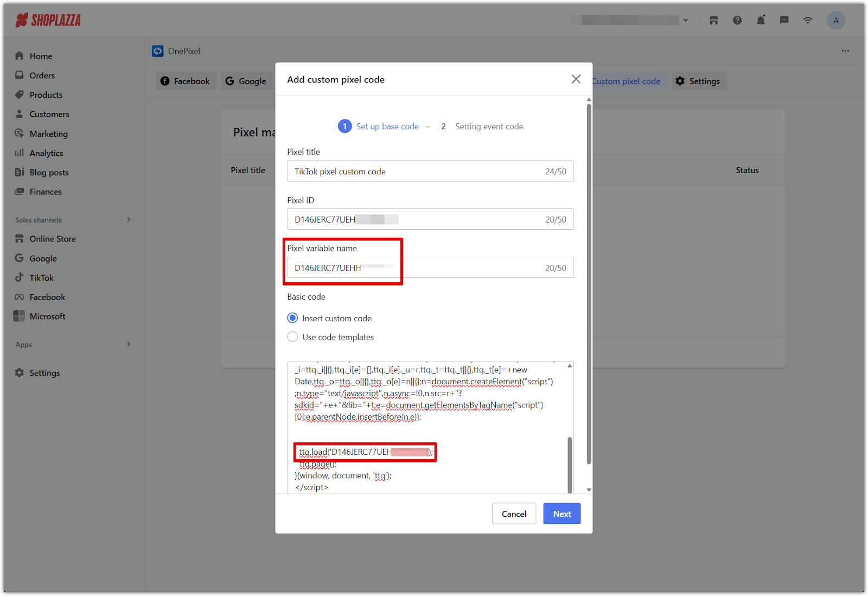This screenshot has height=596, width=868.
Task: Click Facebook infinity icon in sidebar
Action: [20, 297]
